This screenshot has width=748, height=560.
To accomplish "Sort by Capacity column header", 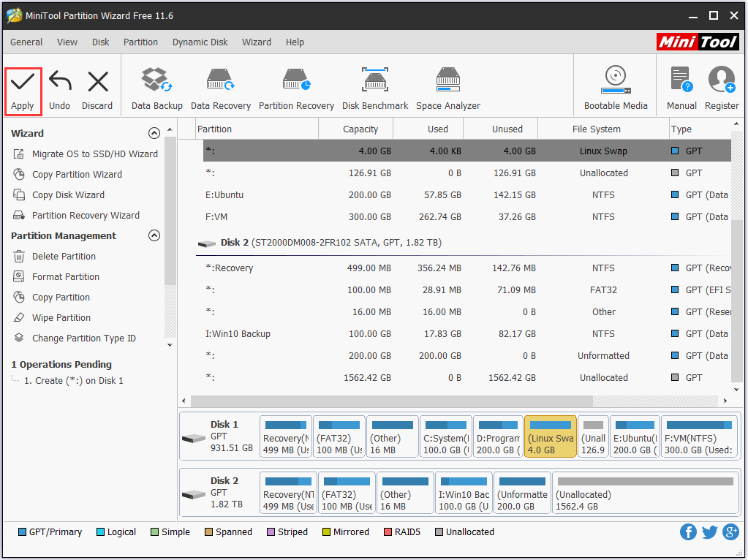I will pyautogui.click(x=356, y=129).
